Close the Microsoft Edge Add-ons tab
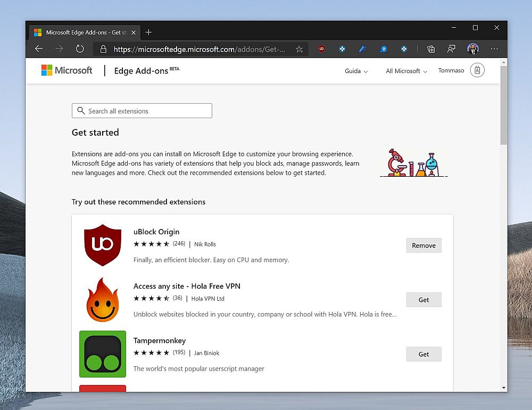The width and height of the screenshot is (532, 410). tap(134, 32)
